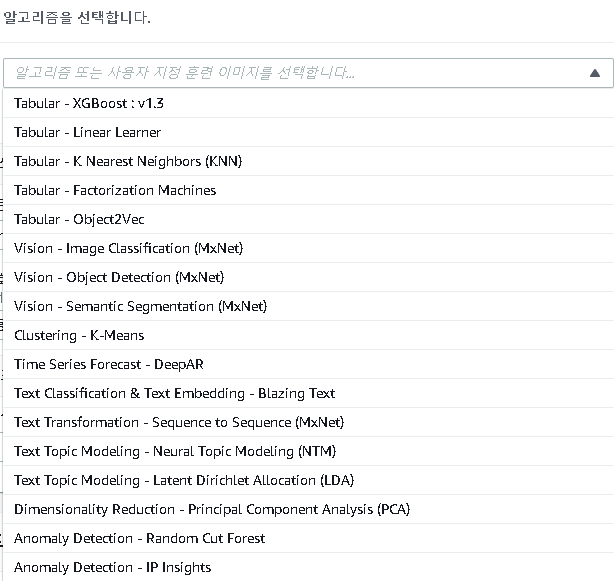The image size is (614, 581).
Task: Choose Tabular - Linear Learner option
Action: (x=308, y=132)
